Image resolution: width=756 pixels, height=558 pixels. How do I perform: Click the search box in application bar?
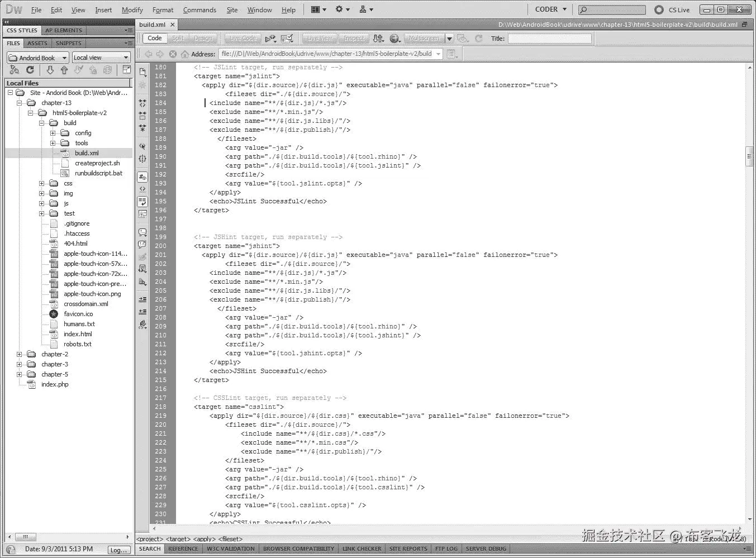click(x=611, y=9)
